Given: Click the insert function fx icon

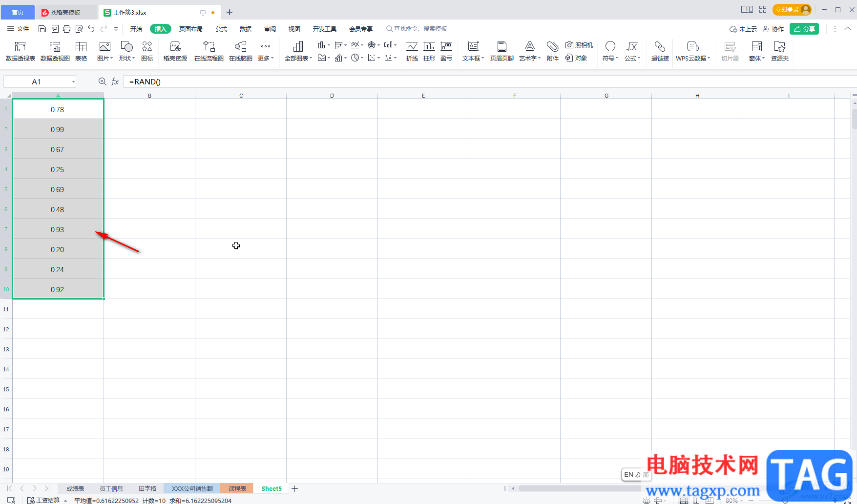Looking at the screenshot, I should pos(115,81).
